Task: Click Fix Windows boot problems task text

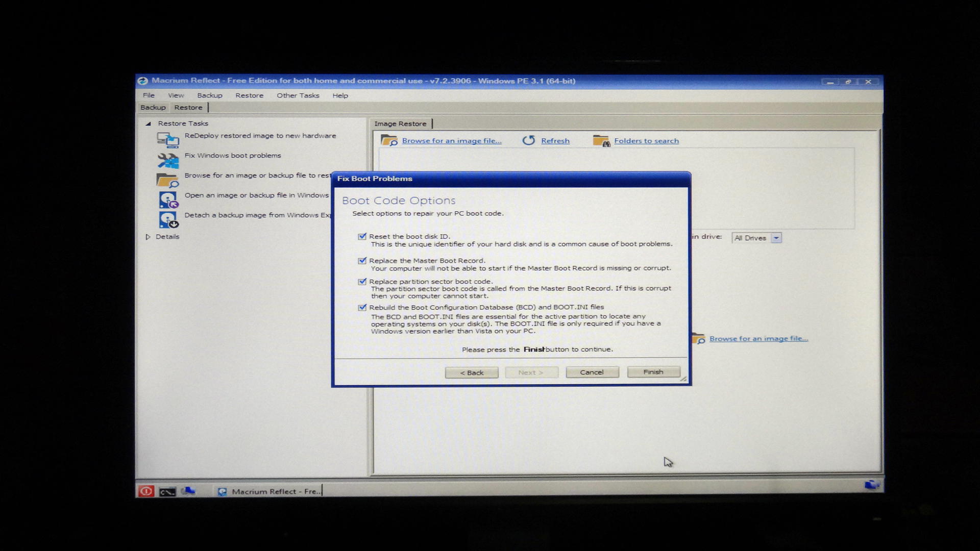Action: click(233, 156)
